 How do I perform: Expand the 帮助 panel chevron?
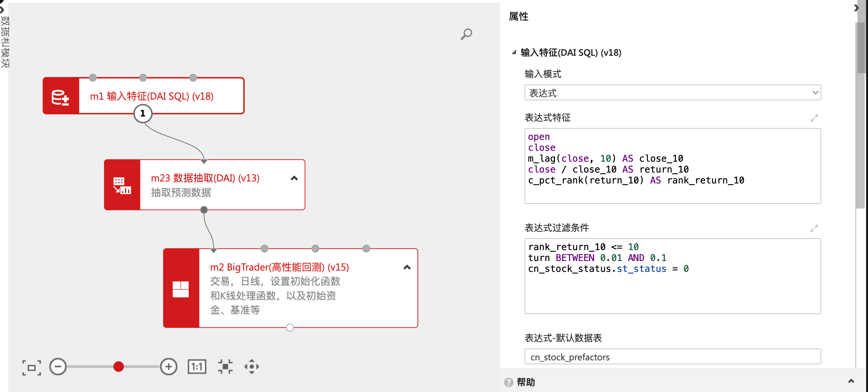point(851,381)
